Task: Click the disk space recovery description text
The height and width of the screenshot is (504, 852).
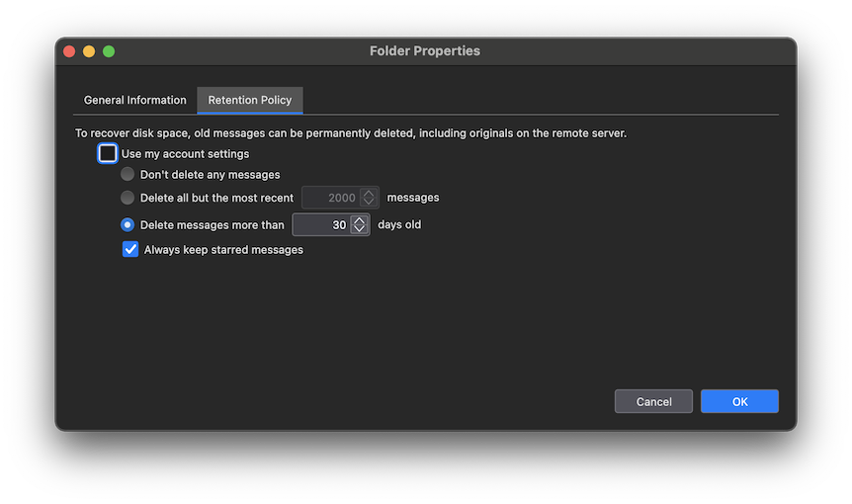Action: 351,132
